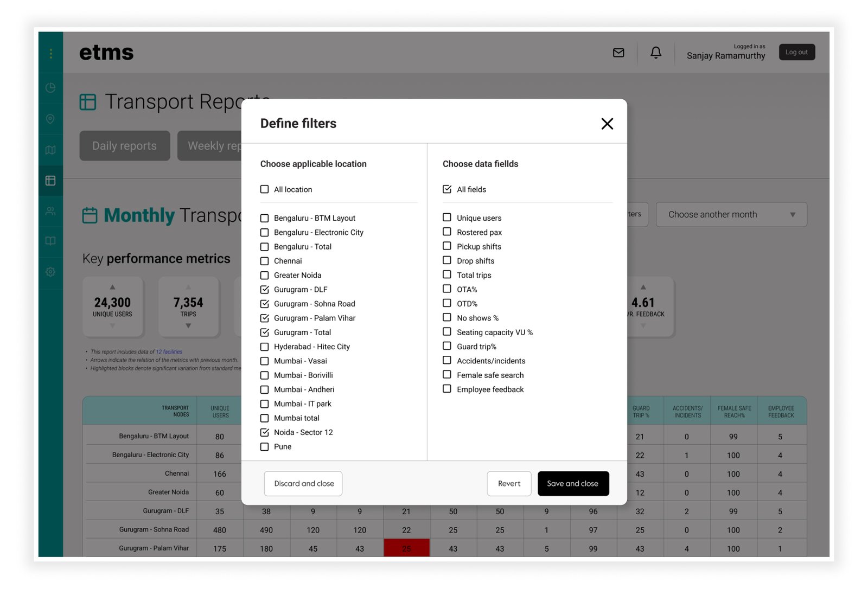
Task: Open the users sidebar icon
Action: (x=50, y=211)
